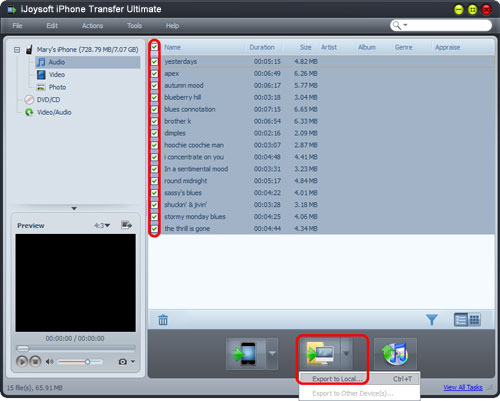Open the 4:3 aspect ratio dropdown
This screenshot has width=500, height=401.
(x=102, y=226)
